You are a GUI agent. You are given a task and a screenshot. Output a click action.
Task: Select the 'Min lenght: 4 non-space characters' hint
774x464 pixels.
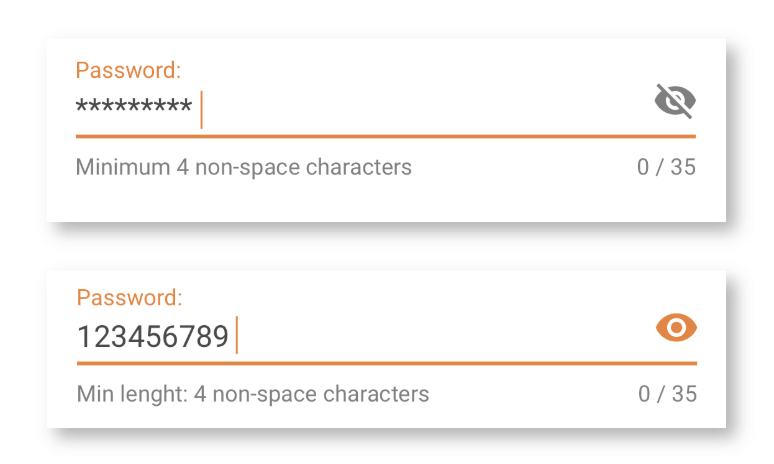pos(253,394)
